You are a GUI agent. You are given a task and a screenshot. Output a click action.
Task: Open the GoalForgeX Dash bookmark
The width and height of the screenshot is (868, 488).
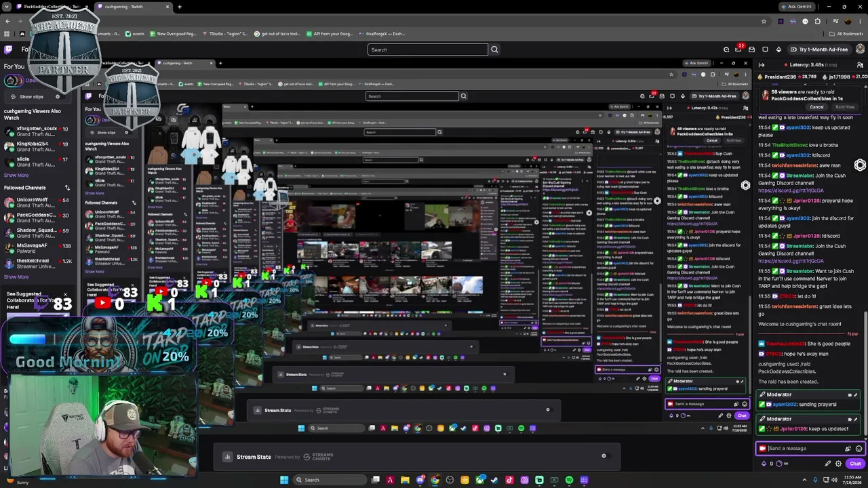380,34
